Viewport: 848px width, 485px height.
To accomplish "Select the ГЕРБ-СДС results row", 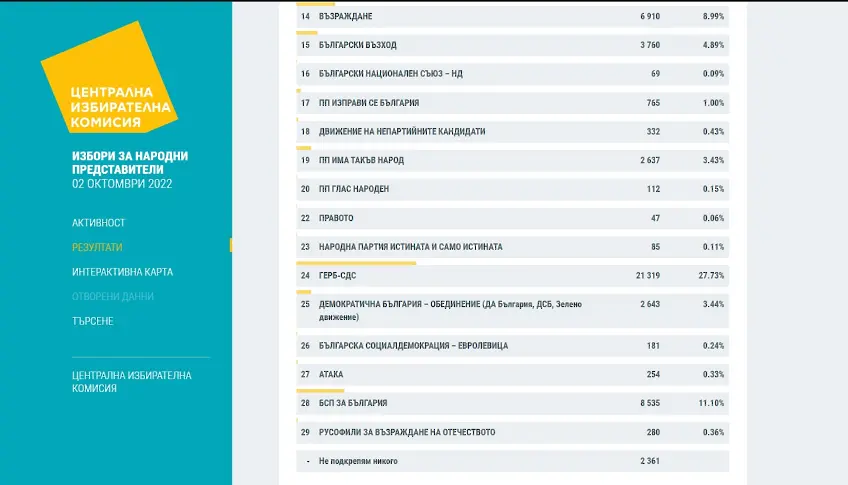I will tap(512, 275).
